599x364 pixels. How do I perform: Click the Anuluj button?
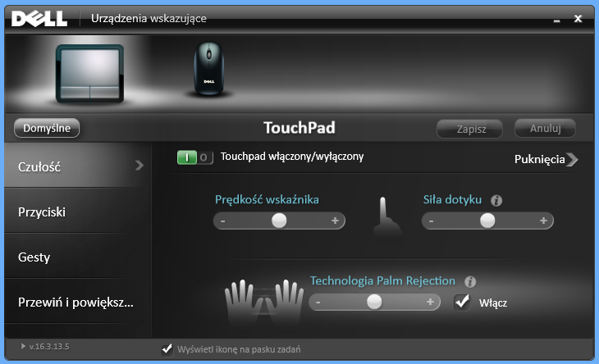pyautogui.click(x=545, y=128)
